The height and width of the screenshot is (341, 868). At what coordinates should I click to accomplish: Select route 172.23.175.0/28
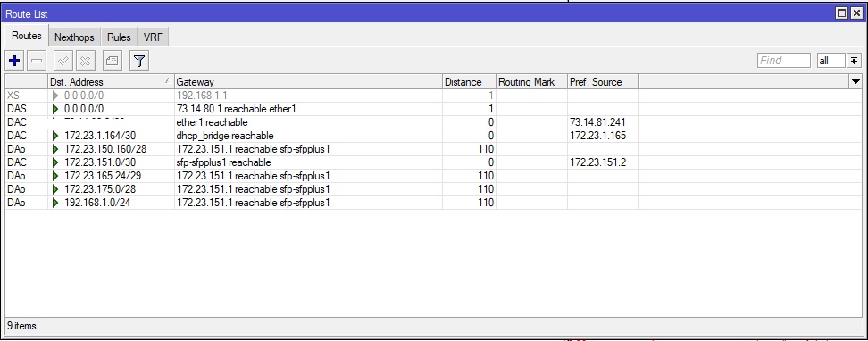433,189
